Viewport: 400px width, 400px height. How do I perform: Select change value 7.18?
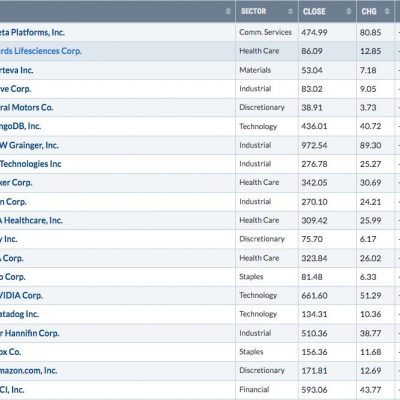coord(368,70)
